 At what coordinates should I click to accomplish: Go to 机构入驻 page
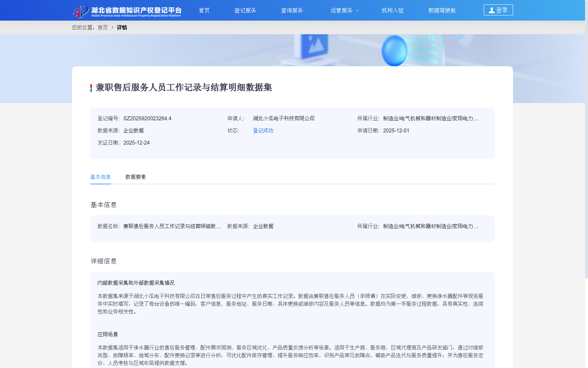coord(392,10)
